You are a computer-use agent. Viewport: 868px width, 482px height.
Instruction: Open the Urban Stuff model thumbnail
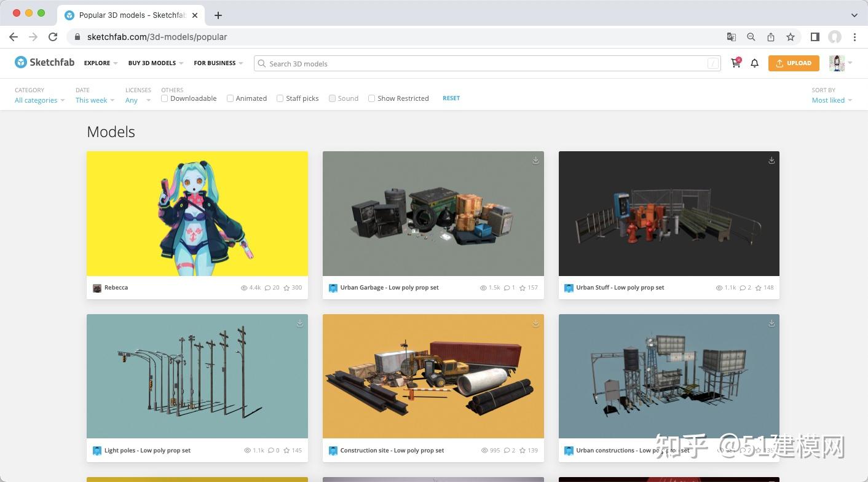click(669, 213)
